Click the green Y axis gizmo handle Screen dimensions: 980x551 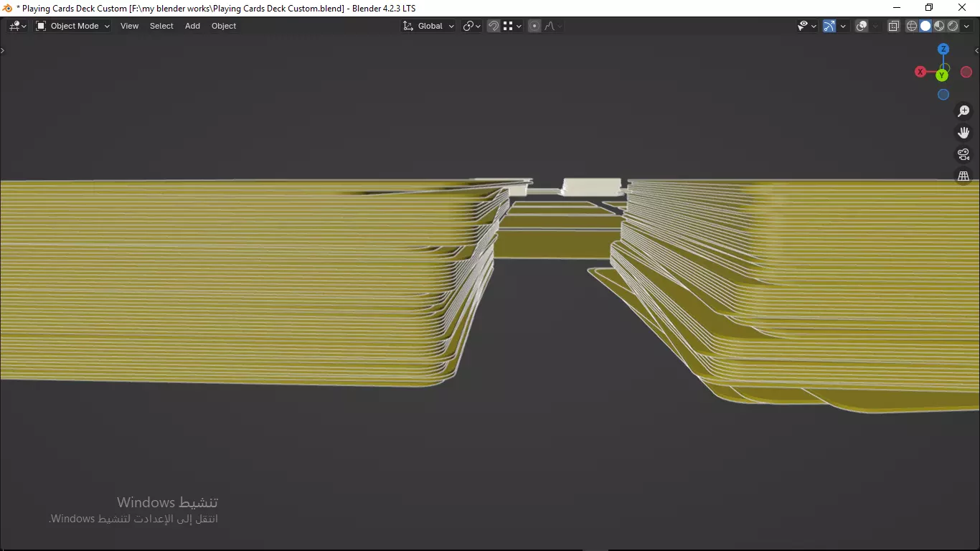tap(942, 75)
